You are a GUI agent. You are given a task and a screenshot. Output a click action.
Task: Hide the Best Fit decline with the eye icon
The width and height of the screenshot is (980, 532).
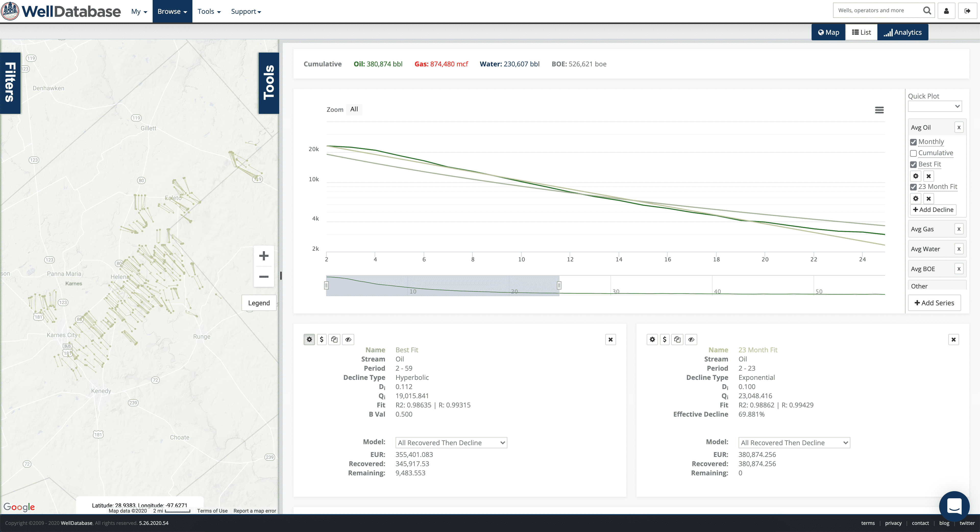pyautogui.click(x=348, y=340)
